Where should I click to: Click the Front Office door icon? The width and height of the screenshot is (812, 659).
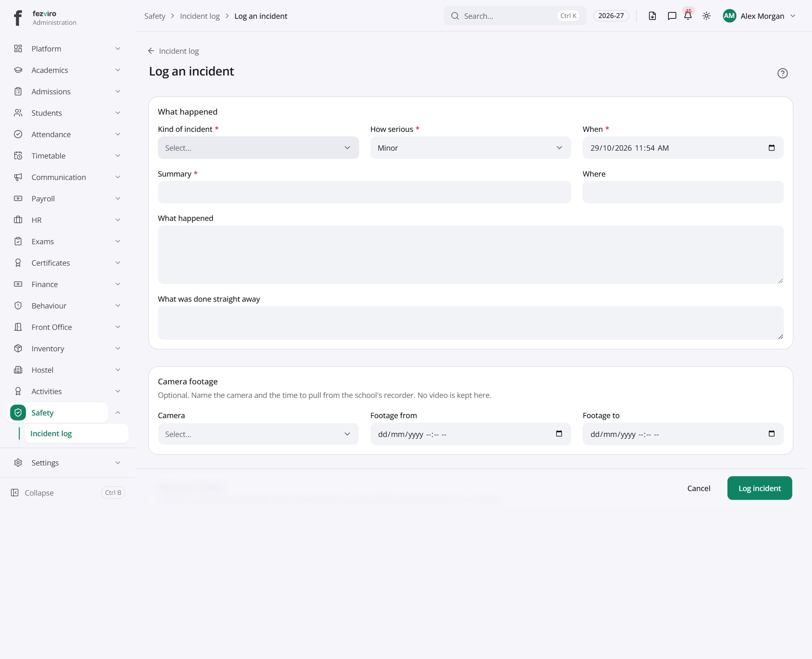pos(18,327)
